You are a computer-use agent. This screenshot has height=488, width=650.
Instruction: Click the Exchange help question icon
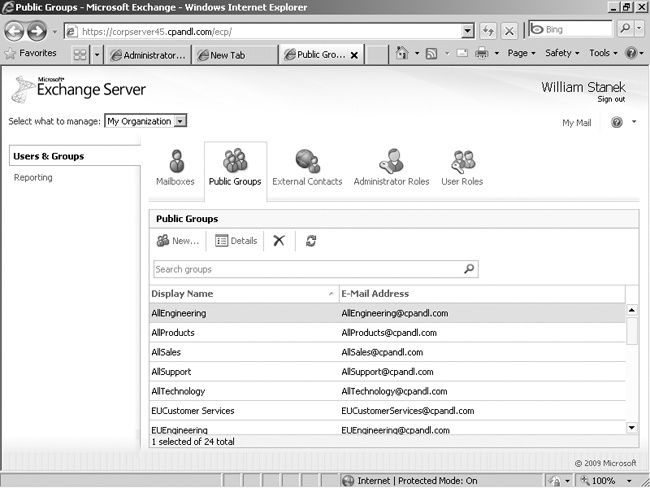pos(616,122)
